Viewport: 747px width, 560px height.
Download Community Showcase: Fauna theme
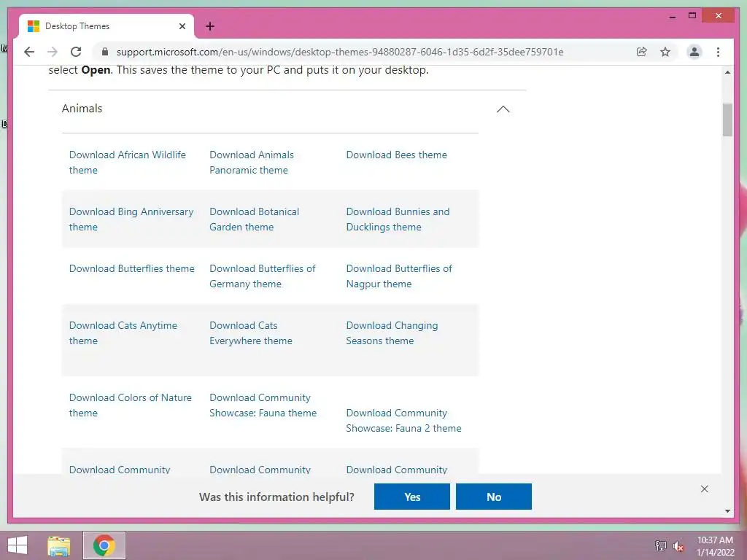point(263,405)
